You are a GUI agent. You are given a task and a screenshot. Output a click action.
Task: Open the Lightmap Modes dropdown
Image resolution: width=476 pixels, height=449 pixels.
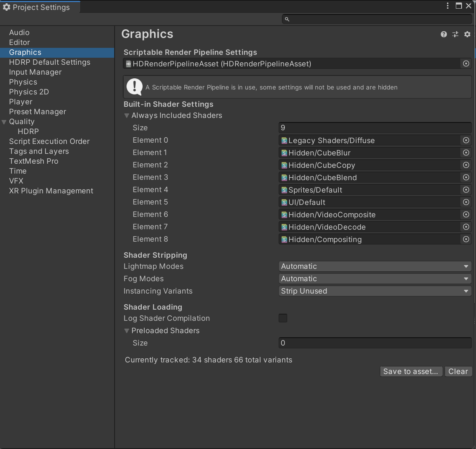click(x=375, y=266)
